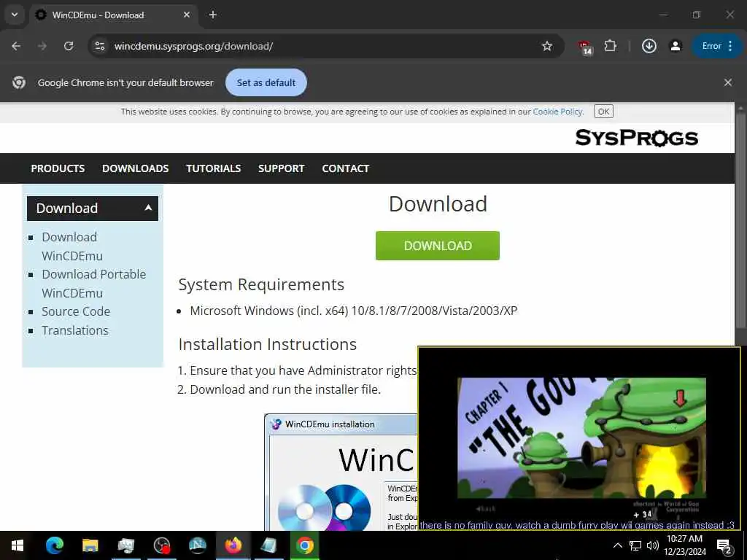The width and height of the screenshot is (747, 560).
Task: Click the World of Goo video overlay
Action: (x=578, y=438)
